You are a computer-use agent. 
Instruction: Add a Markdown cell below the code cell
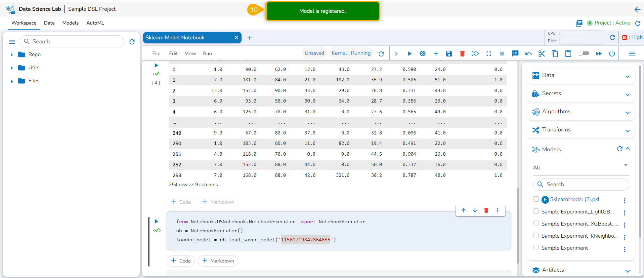tap(218, 261)
